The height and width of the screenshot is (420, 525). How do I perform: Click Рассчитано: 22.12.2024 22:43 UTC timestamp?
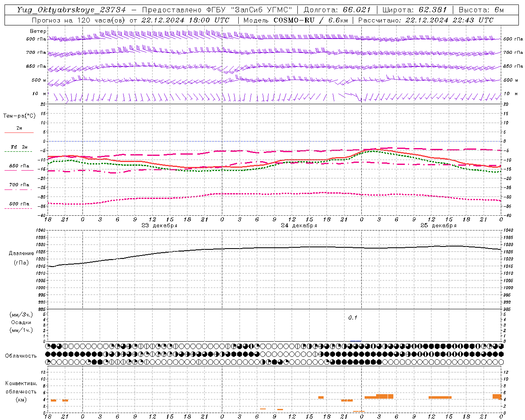426,20
